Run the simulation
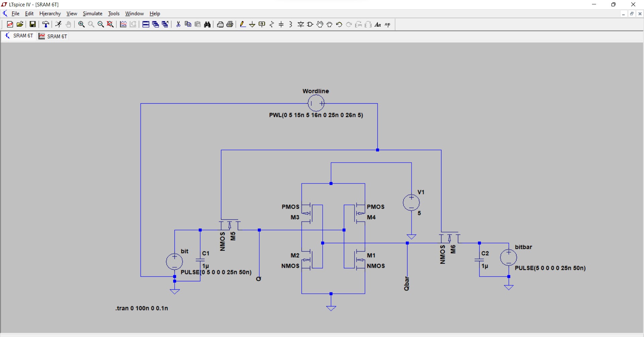Screen dimensions: 644x337 pos(58,24)
